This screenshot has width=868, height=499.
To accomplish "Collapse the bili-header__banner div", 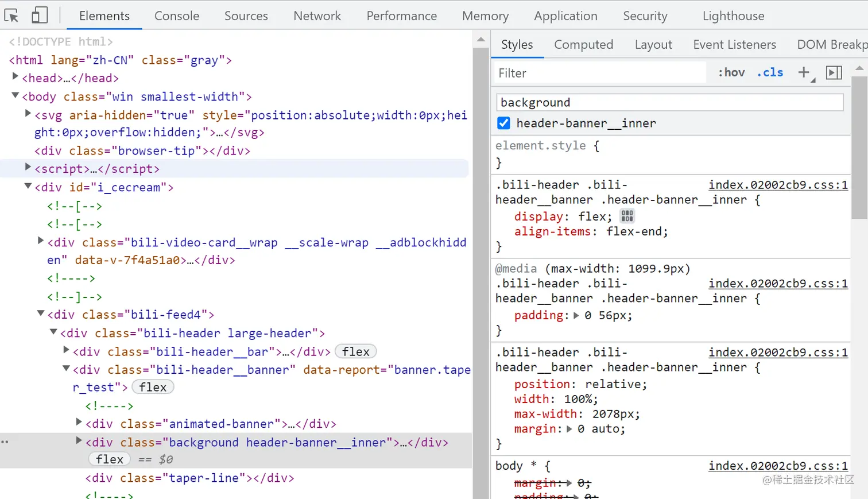I will [x=65, y=368].
